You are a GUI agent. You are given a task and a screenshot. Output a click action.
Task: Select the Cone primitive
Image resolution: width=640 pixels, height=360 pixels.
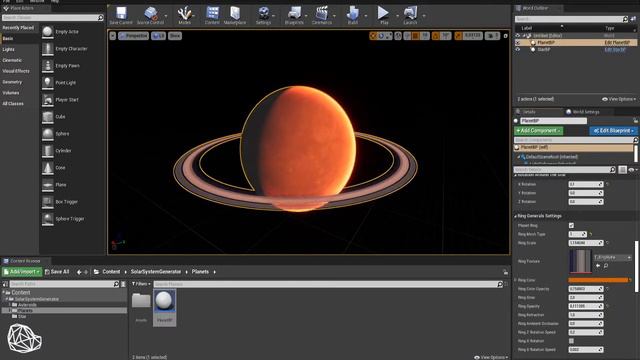pyautogui.click(x=48, y=168)
